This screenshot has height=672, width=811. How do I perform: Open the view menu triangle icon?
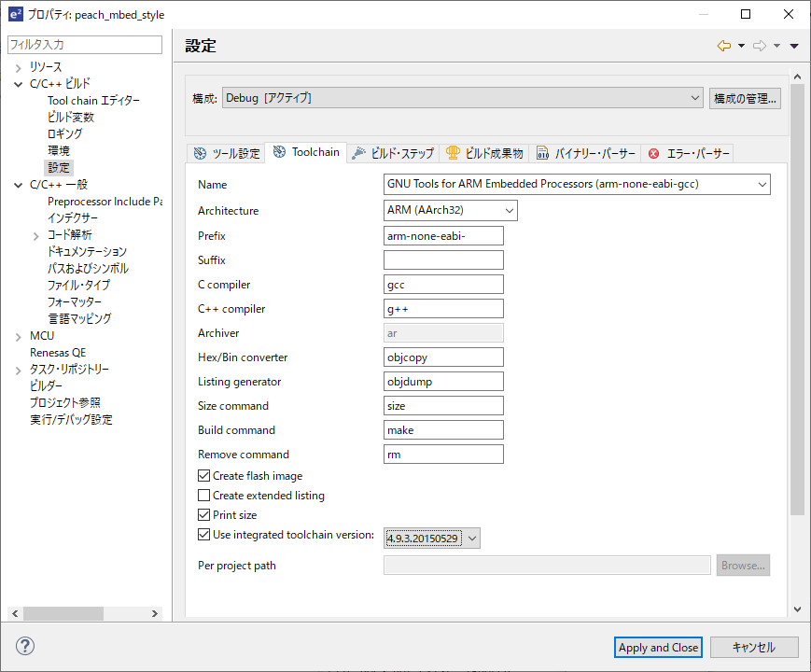coord(794,46)
